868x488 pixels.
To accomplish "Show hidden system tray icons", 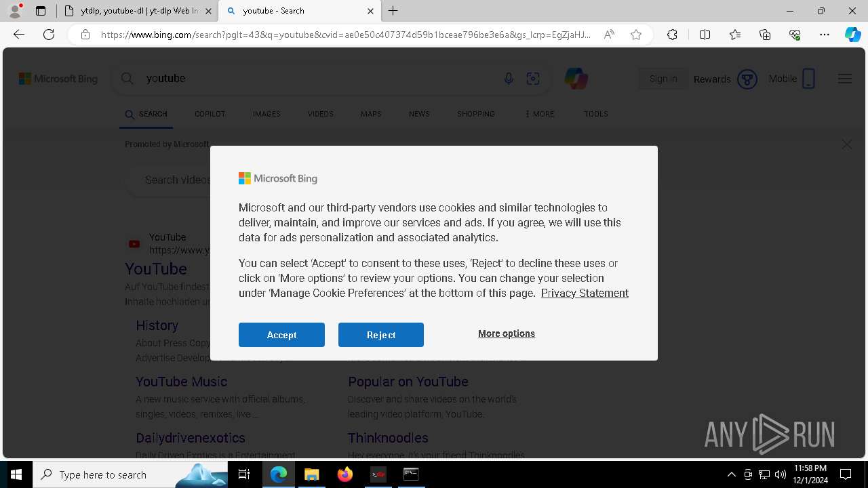I will [731, 474].
